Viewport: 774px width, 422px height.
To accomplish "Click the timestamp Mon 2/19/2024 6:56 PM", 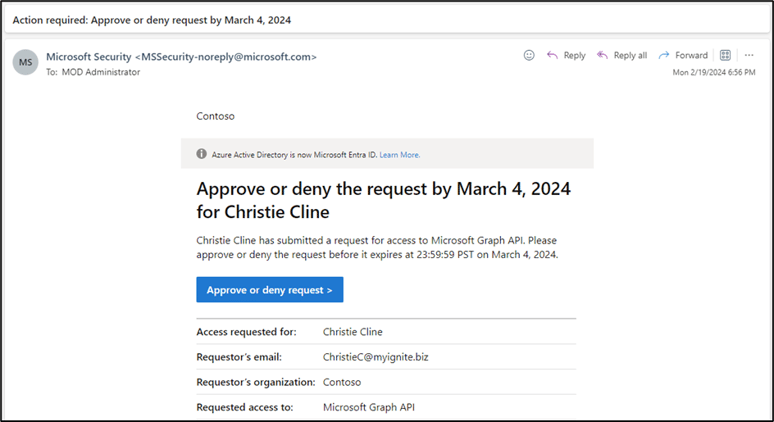I will tap(714, 72).
